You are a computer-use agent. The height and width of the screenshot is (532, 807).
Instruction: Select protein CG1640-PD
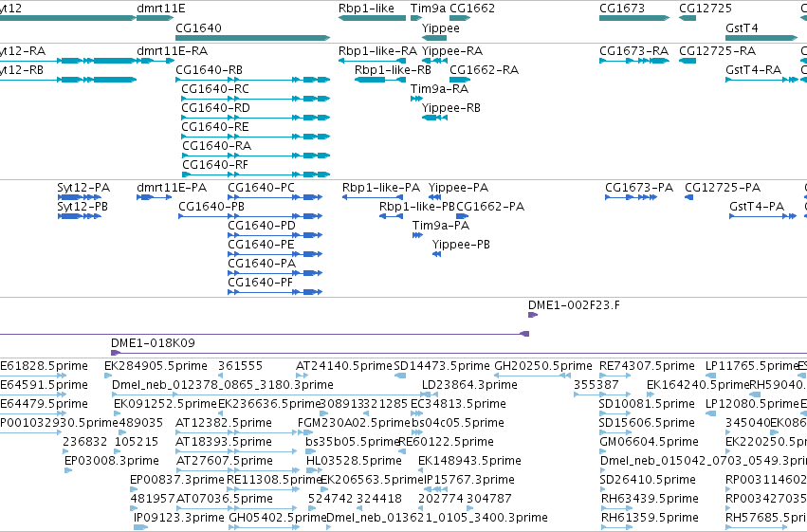(x=262, y=227)
